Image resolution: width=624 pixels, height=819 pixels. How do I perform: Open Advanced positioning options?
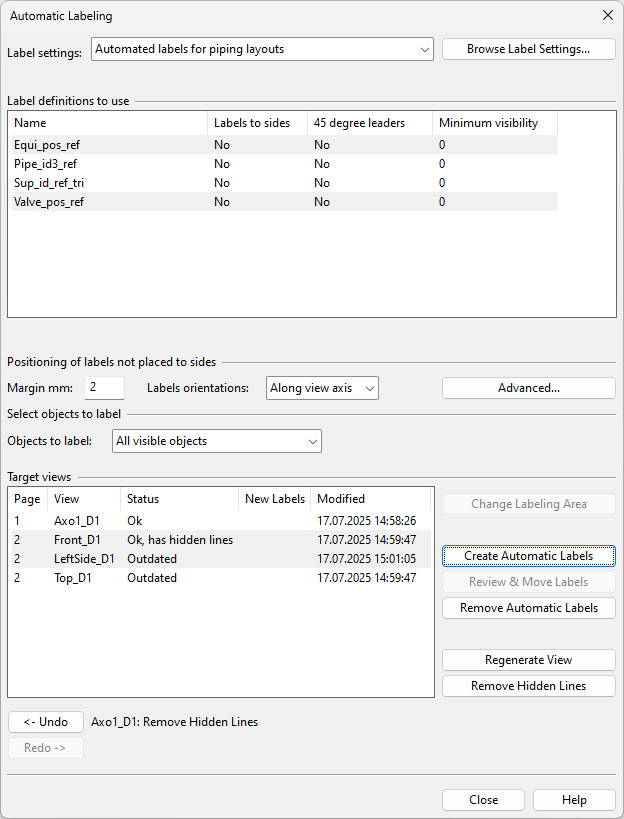click(x=528, y=388)
